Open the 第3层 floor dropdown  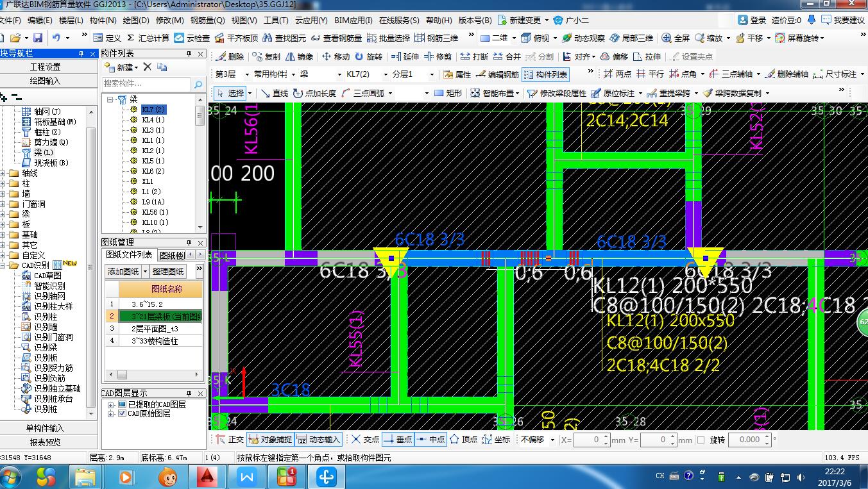(x=246, y=74)
